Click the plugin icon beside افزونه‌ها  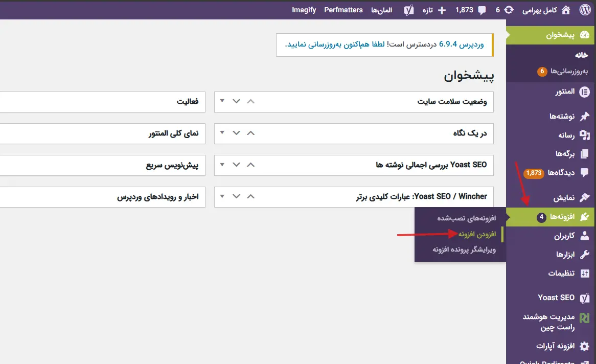tap(585, 217)
